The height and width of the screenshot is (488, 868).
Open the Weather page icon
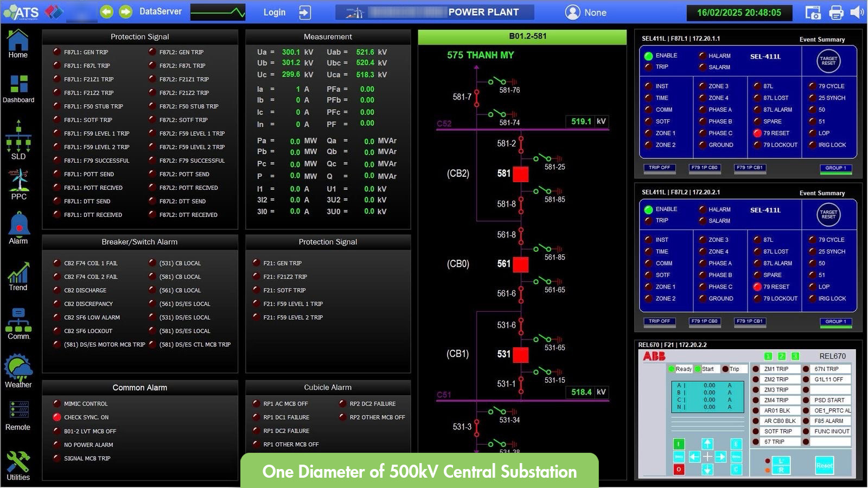[18, 371]
